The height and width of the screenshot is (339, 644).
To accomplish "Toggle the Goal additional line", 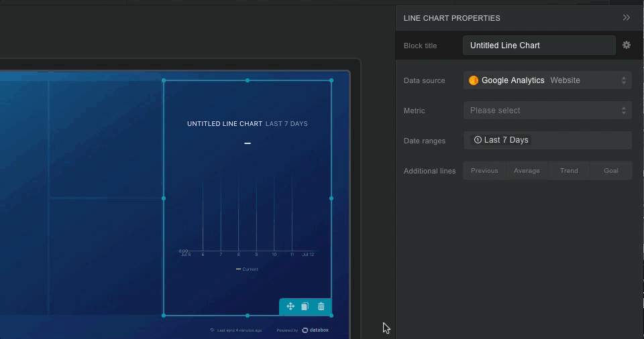I will (611, 171).
